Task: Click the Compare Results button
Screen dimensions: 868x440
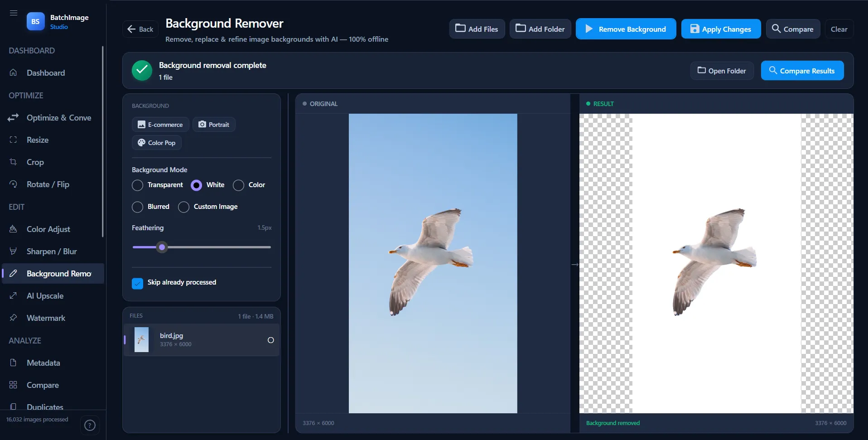Action: click(802, 71)
